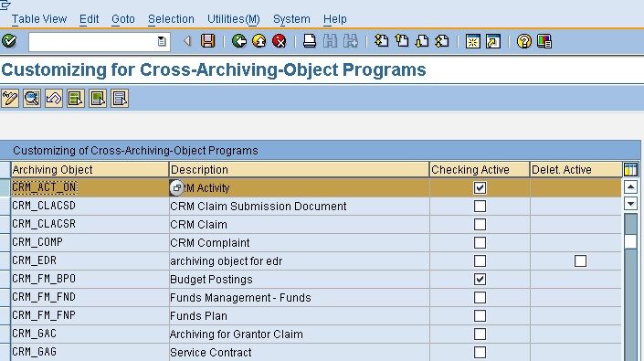Tick Delet. Active checkbox for CRM_EDR
Image resolution: width=644 pixels, height=361 pixels.
pos(580,260)
